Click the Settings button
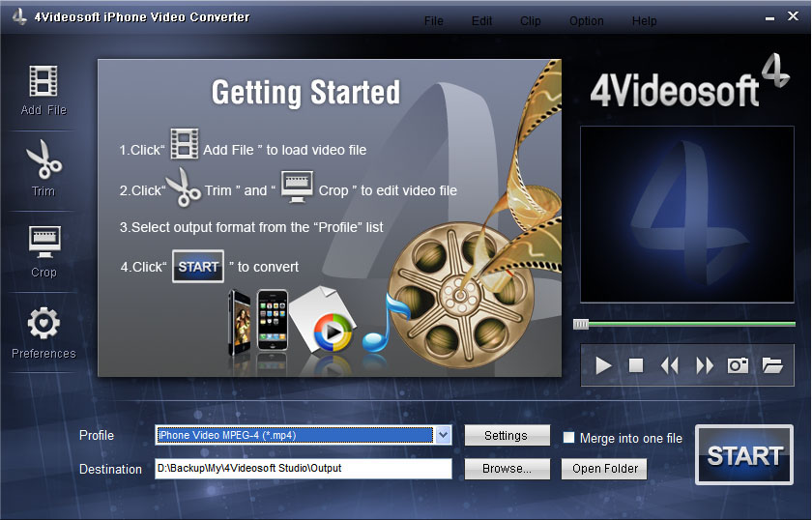The image size is (812, 520). coord(507,436)
